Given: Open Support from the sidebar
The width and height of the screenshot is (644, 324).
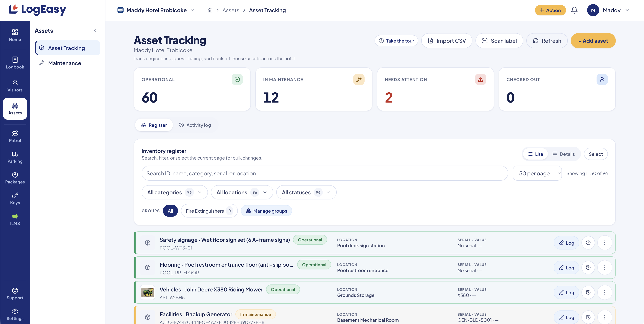Looking at the screenshot, I should (x=15, y=294).
